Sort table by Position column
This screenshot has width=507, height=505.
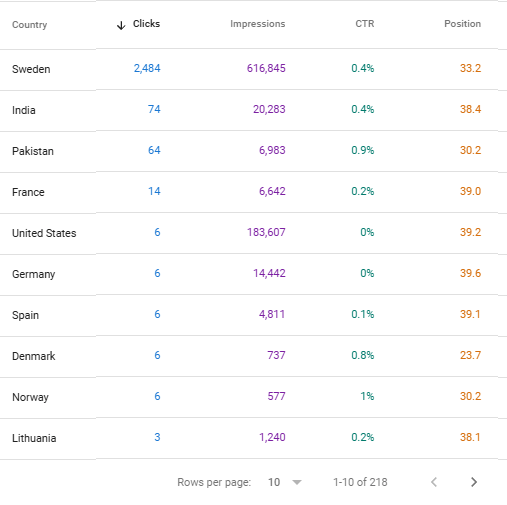[462, 24]
